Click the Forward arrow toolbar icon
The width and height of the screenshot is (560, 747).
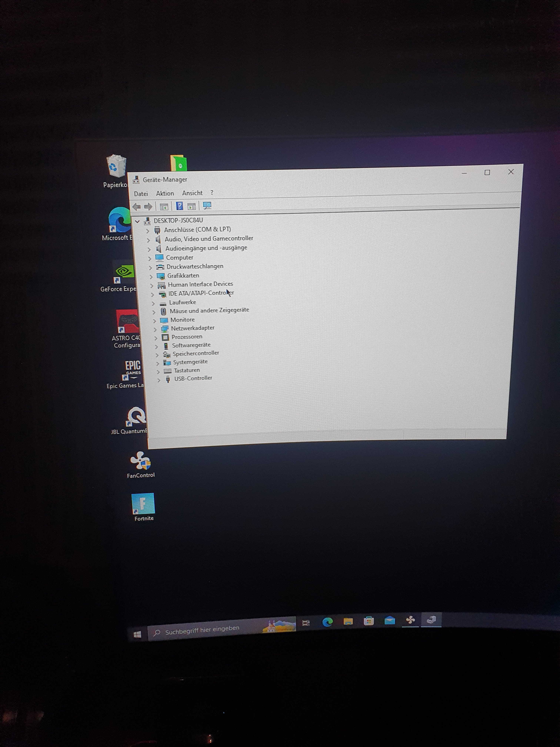click(x=148, y=207)
